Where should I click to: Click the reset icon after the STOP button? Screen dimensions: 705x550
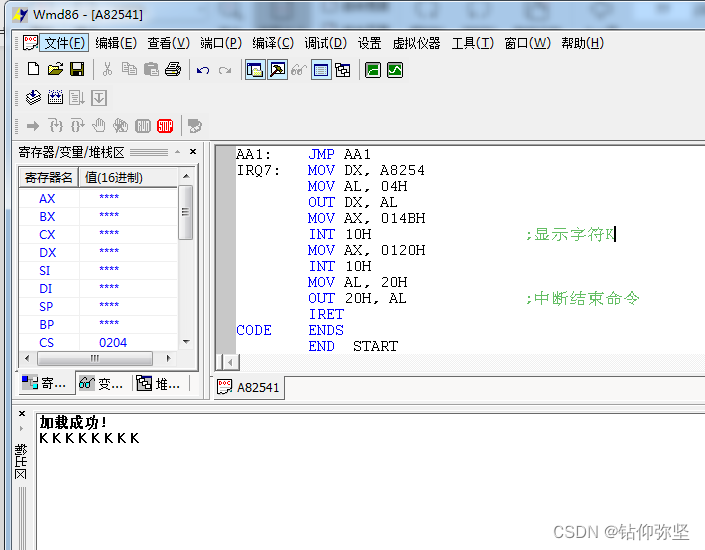click(x=195, y=126)
